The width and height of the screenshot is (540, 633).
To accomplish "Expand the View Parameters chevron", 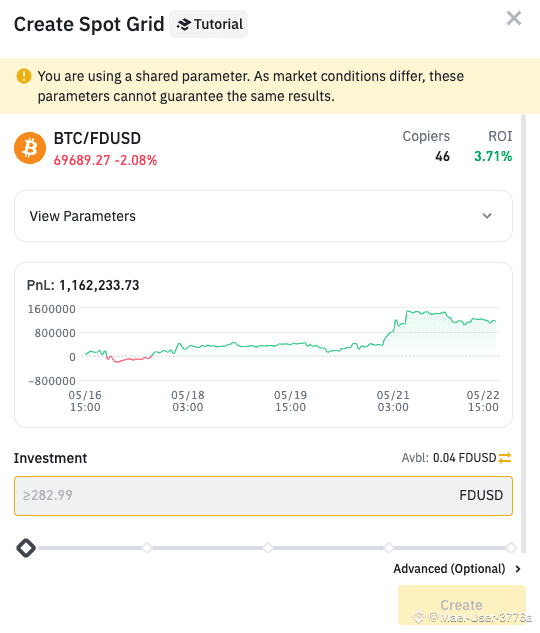I will pyautogui.click(x=487, y=216).
